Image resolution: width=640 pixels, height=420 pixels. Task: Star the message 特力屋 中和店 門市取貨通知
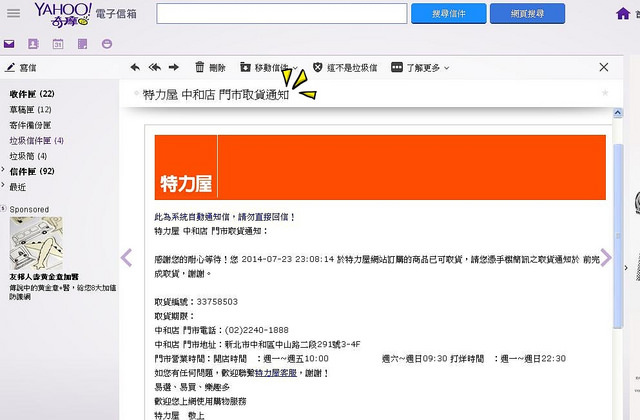click(x=605, y=93)
